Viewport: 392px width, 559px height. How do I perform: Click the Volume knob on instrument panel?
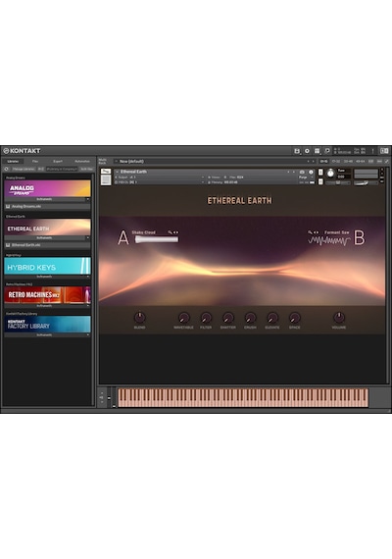(x=339, y=317)
